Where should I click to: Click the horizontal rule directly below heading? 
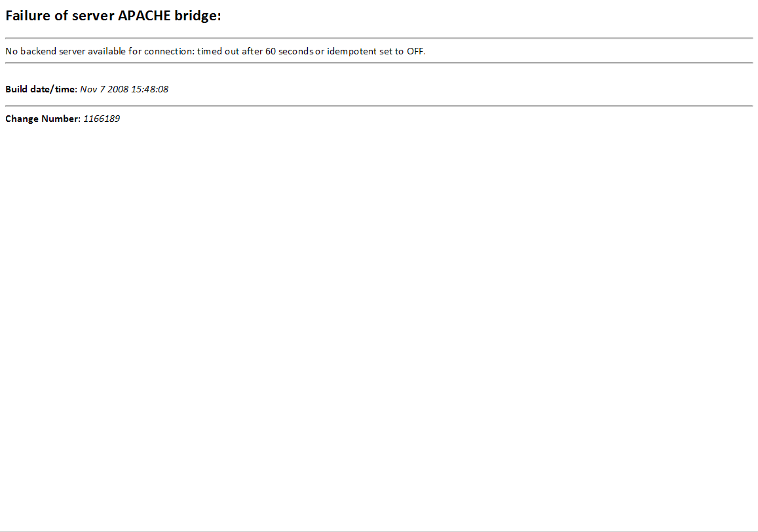click(x=379, y=38)
